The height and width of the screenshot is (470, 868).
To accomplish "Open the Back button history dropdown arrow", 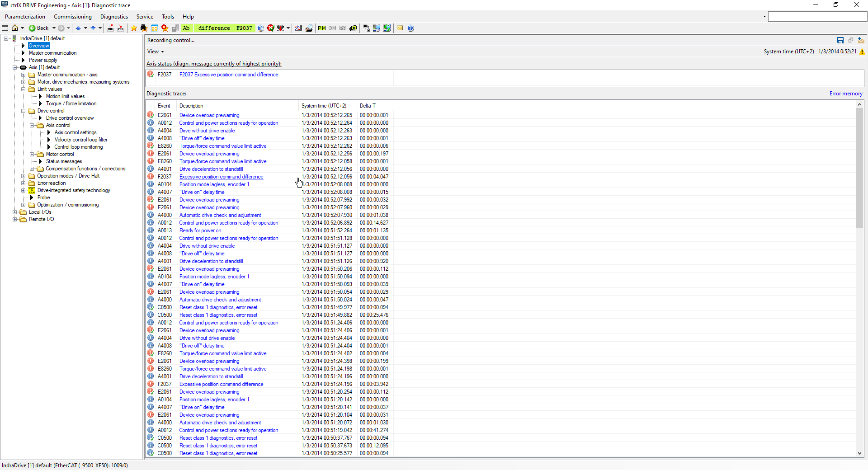I will click(54, 28).
